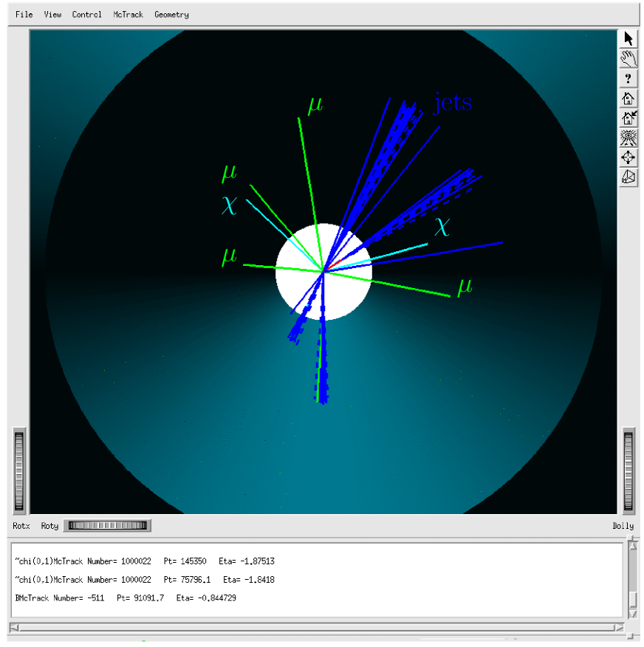Expand the Geometry menu
This screenshot has width=644, height=647.
[x=171, y=15]
